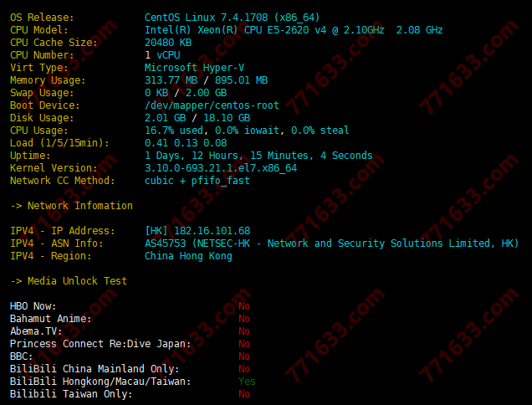Viewport: 532px width, 405px height.
Task: Click the cubic + pfifo_fast value
Action: [197, 181]
